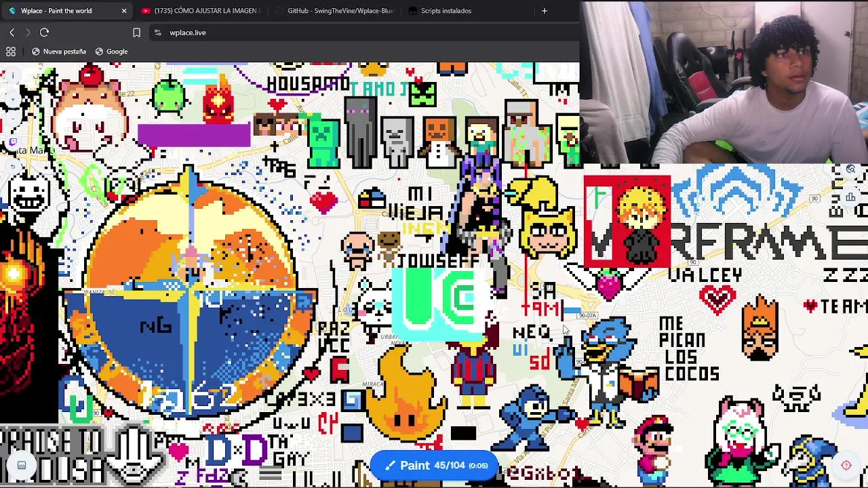Viewport: 868px width, 488px height.
Task: Click the round grey-icon button over PRAISE art
Action: (x=22, y=465)
